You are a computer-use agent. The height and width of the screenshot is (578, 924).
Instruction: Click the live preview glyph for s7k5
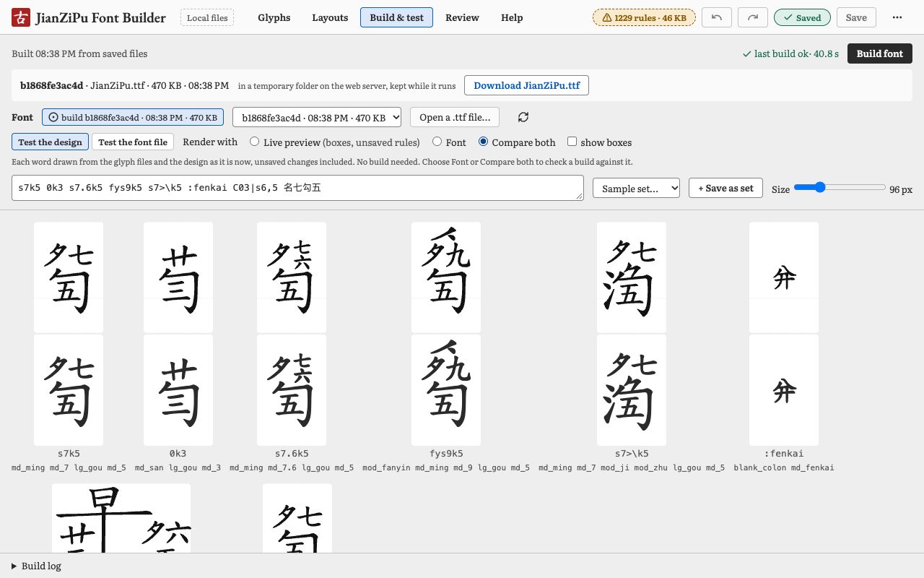69,277
